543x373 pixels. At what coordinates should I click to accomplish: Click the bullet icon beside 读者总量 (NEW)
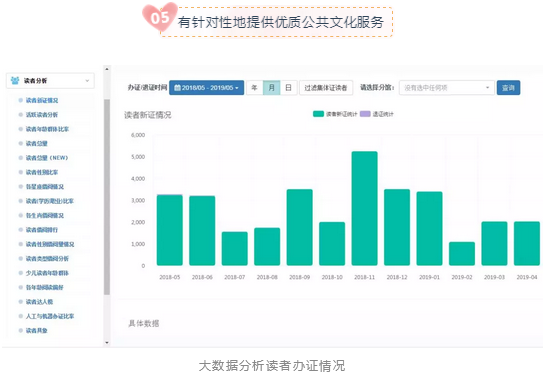[21, 158]
